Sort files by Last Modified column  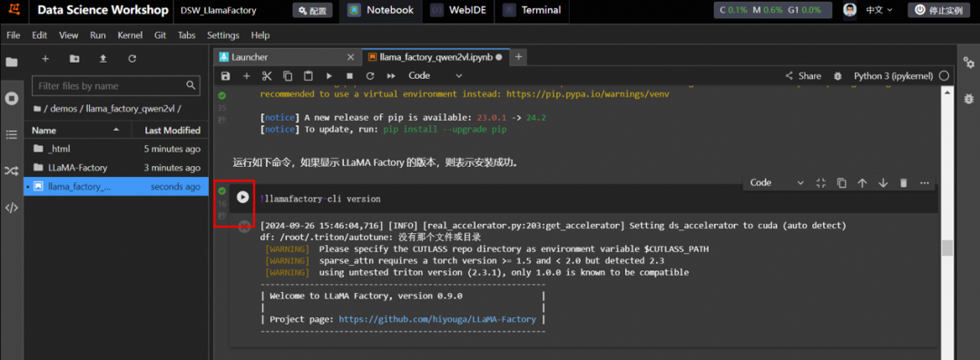coord(170,130)
